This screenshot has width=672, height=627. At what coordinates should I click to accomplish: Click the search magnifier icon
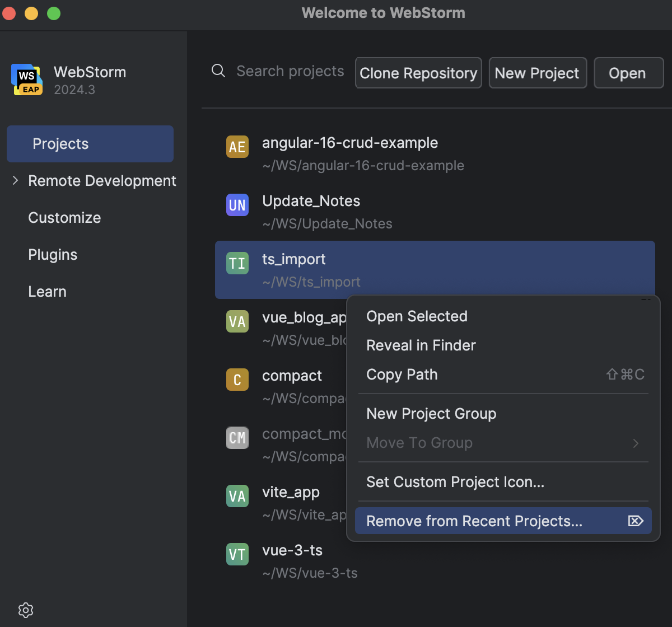(x=218, y=71)
